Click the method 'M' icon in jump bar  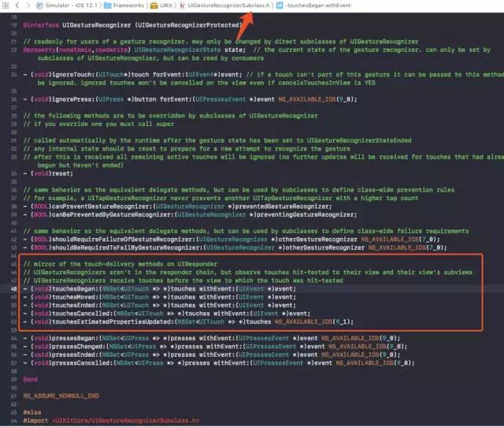click(x=280, y=6)
